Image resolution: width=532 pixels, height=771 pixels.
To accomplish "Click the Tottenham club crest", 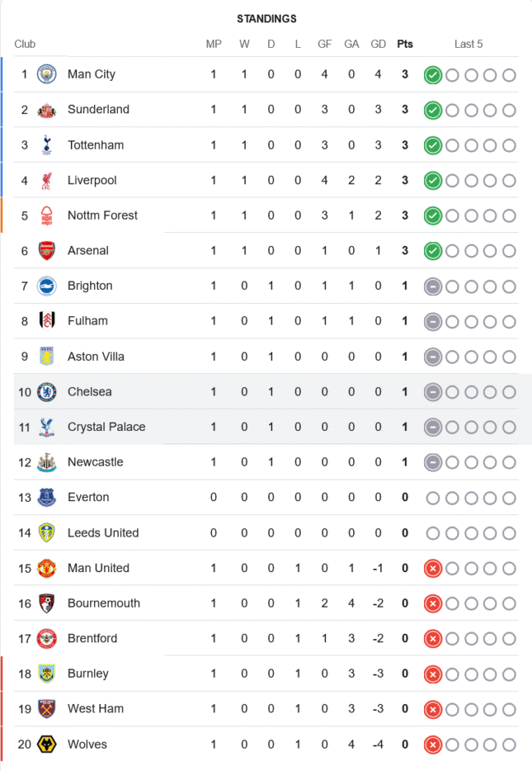I will coord(47,145).
